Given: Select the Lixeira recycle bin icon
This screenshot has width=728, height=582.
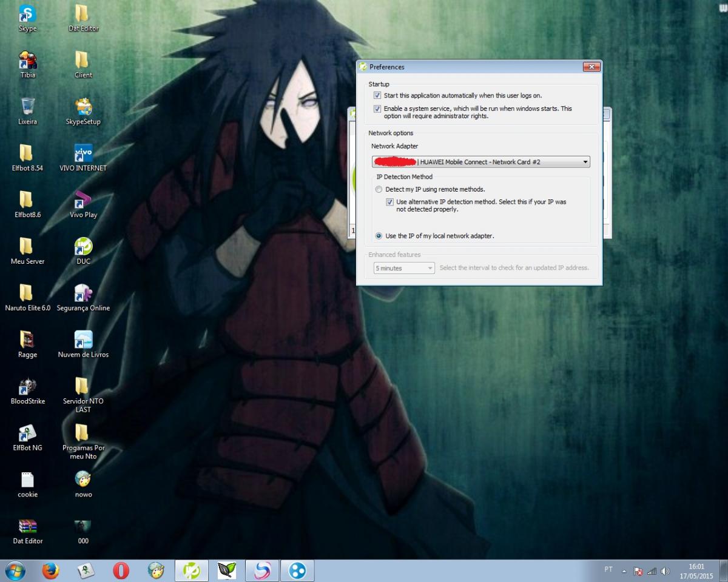Looking at the screenshot, I should 27,112.
